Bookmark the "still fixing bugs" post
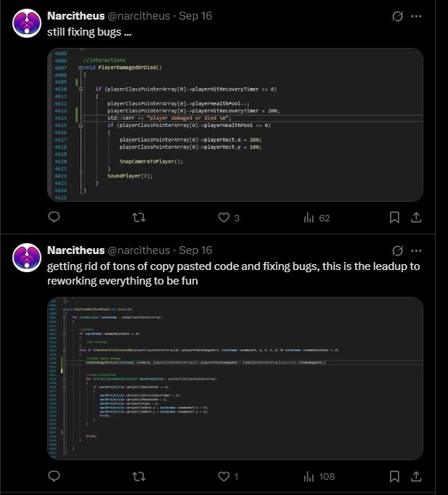Screen dimensions: 448x495 pyautogui.click(x=394, y=218)
